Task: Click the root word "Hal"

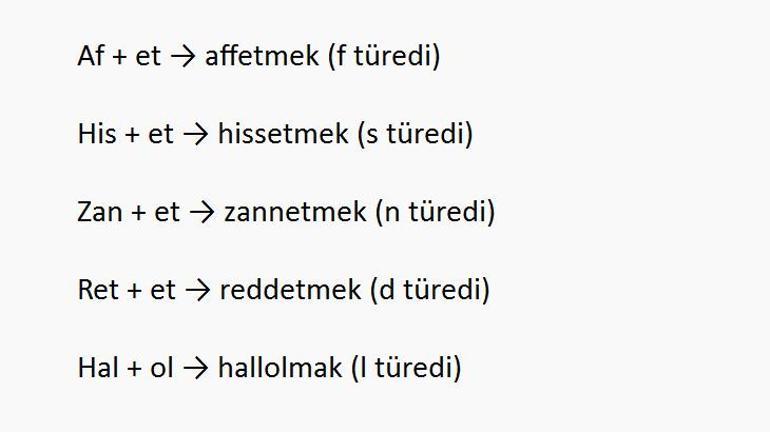Action: (98, 368)
